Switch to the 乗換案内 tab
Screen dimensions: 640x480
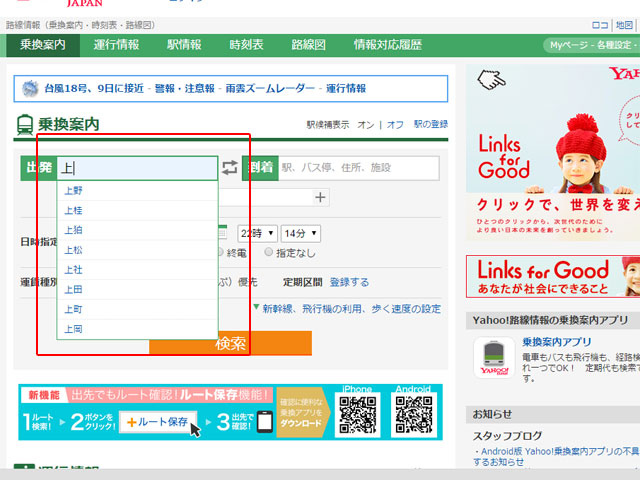pos(43,45)
